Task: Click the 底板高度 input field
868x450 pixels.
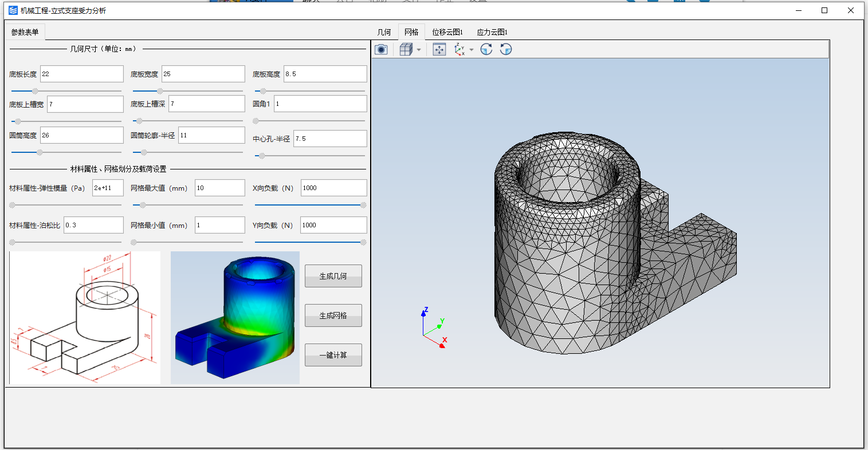Action: (325, 74)
